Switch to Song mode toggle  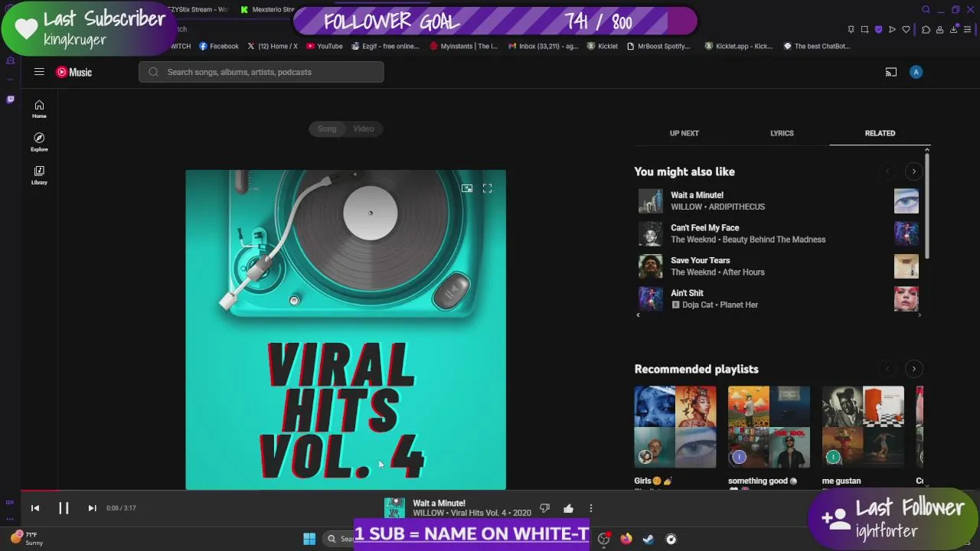click(x=327, y=129)
